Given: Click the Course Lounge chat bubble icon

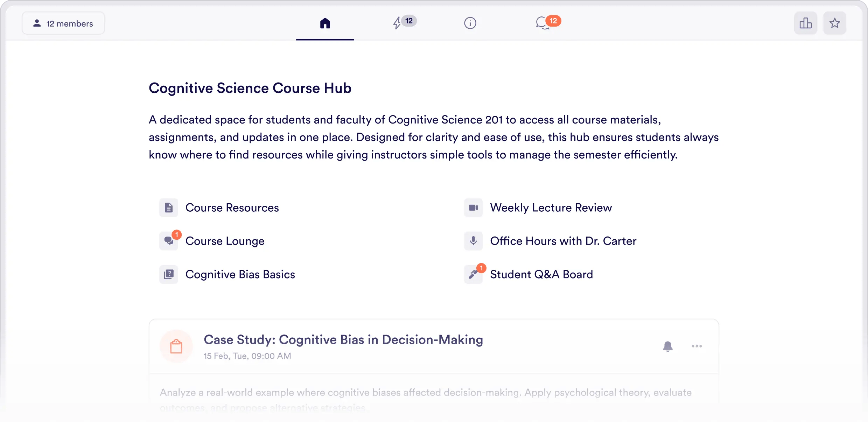Looking at the screenshot, I should (169, 241).
